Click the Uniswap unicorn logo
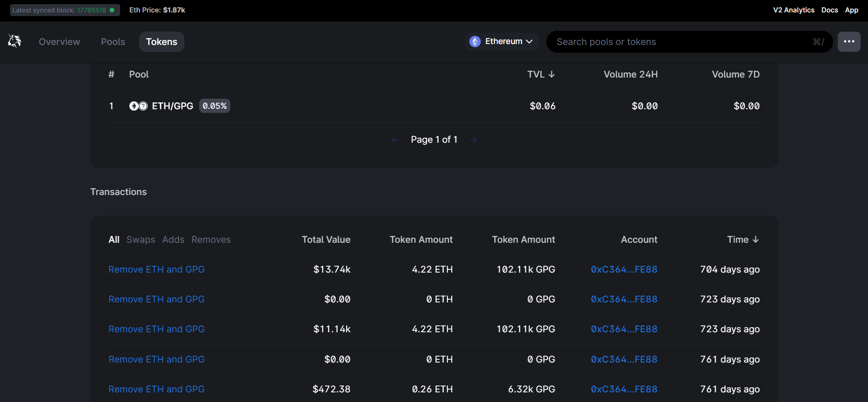 [x=15, y=41]
